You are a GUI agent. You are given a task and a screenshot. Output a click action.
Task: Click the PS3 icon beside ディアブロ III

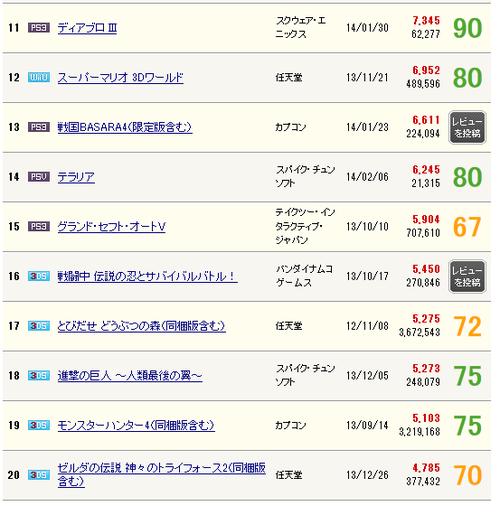click(x=39, y=28)
